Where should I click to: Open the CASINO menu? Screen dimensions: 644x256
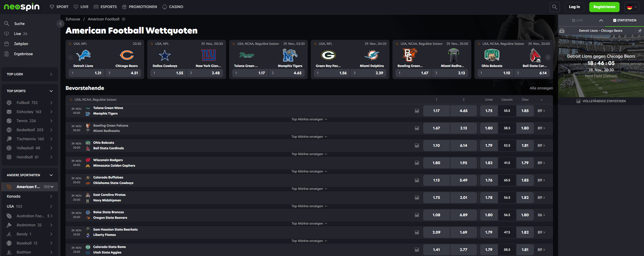tap(173, 7)
